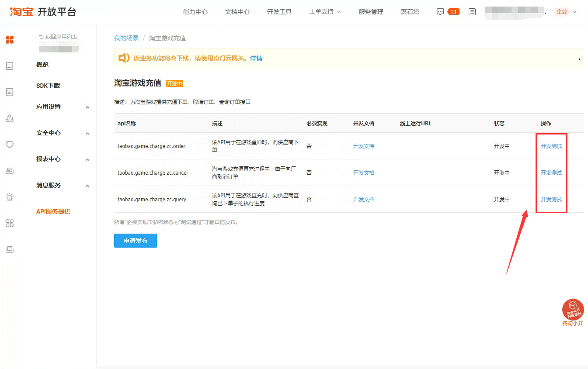Click the gray four-petal grid sidebar icon
Viewport: 588px width, 369px height.
coord(10,223)
